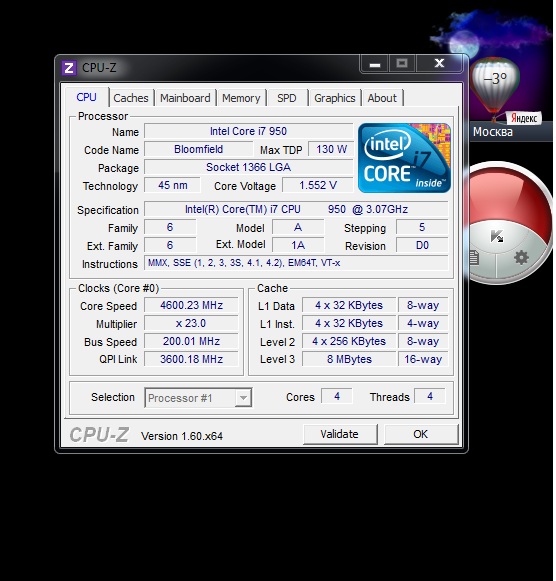The height and width of the screenshot is (581, 556).
Task: Click the Cores value 4
Action: pyautogui.click(x=337, y=396)
